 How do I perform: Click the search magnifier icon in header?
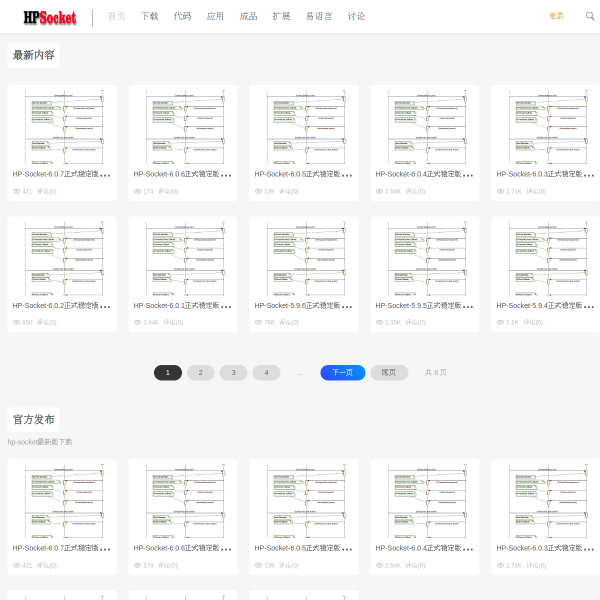tap(590, 16)
